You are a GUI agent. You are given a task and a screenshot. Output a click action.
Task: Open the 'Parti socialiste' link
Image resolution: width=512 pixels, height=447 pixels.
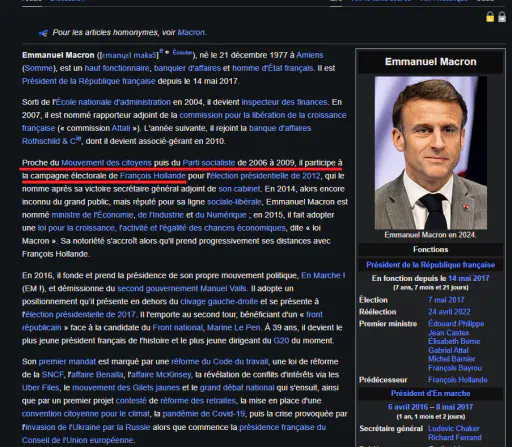tap(209, 163)
